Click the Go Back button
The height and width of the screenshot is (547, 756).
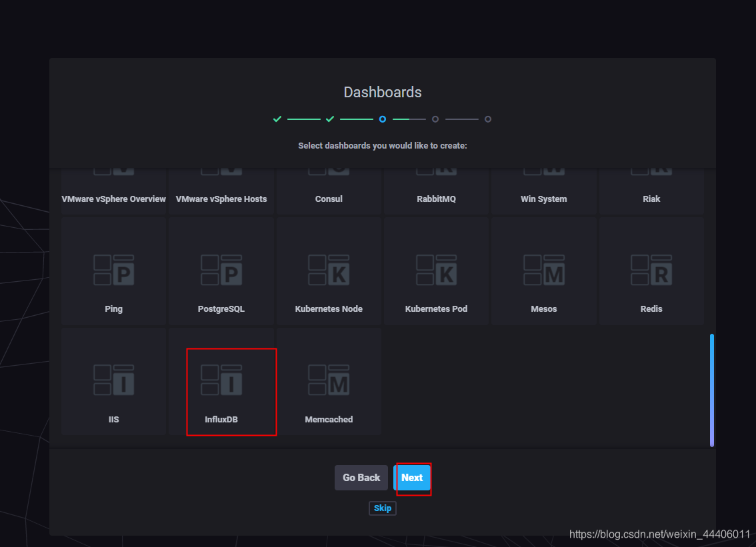(x=361, y=478)
